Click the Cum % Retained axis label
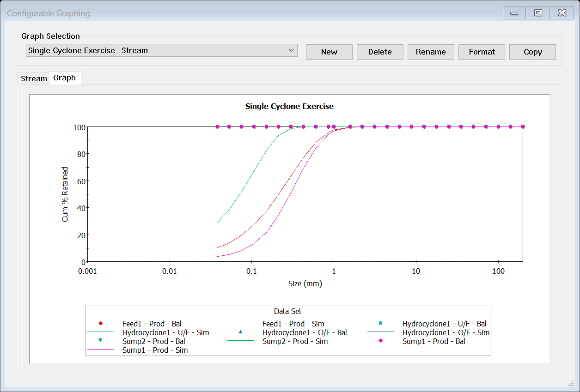The image size is (580, 392). [65, 194]
